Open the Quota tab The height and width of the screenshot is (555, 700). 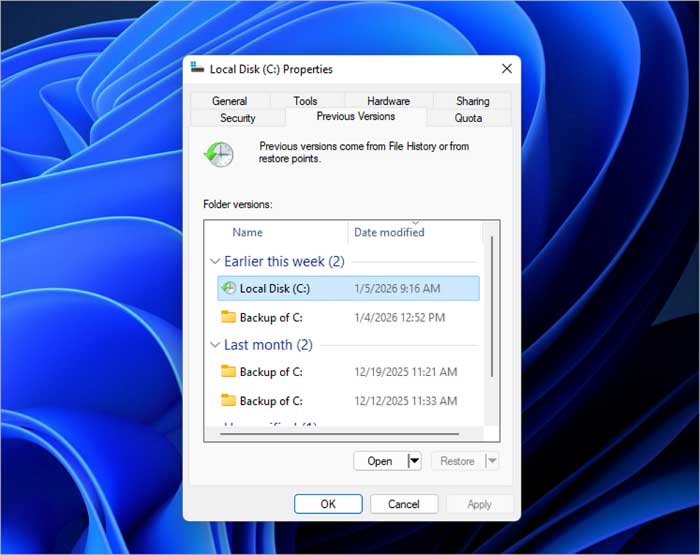[x=468, y=118]
